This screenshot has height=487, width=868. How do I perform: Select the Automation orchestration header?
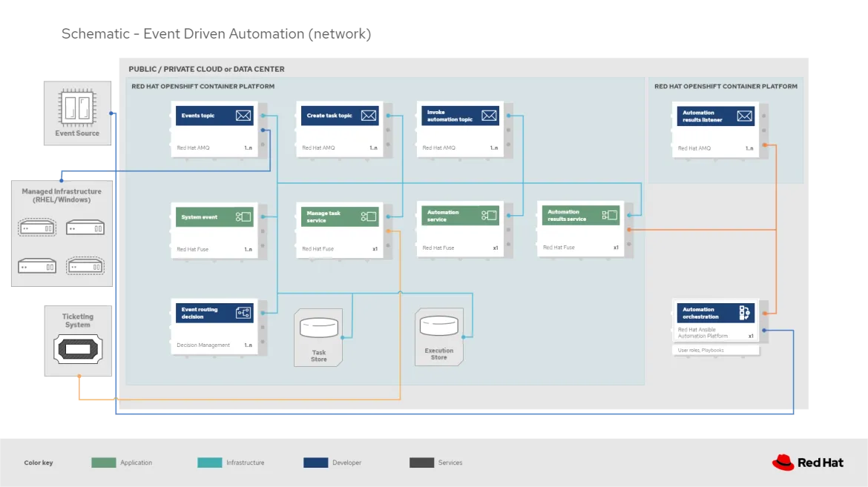(716, 313)
